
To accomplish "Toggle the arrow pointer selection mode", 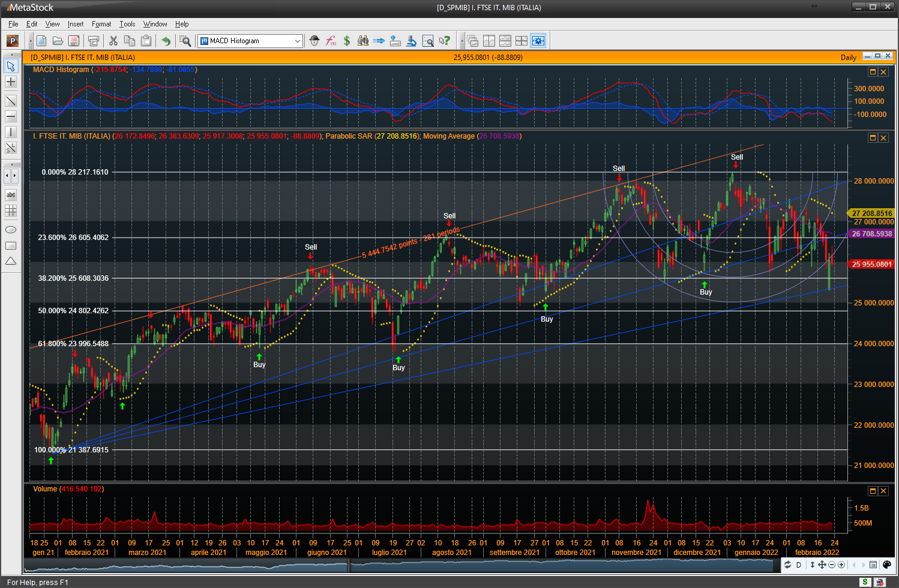I will coord(11,66).
